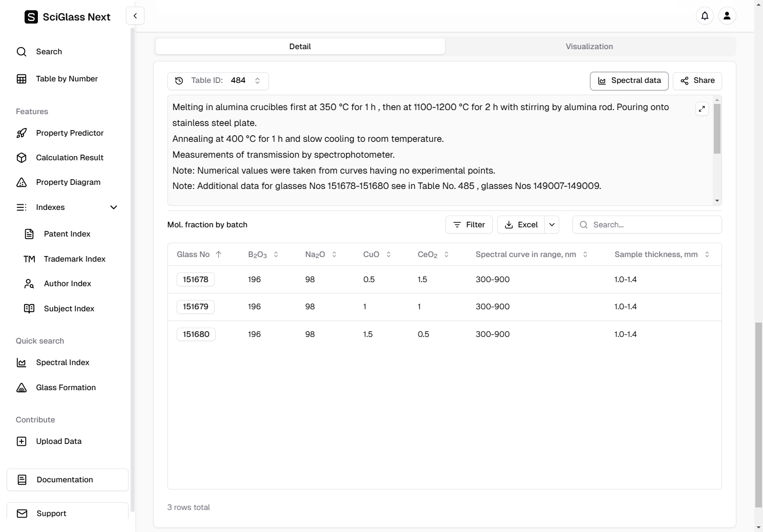Screen dimensions: 763x532
Task: Sort by Sample thickness column
Action: [x=707, y=254]
